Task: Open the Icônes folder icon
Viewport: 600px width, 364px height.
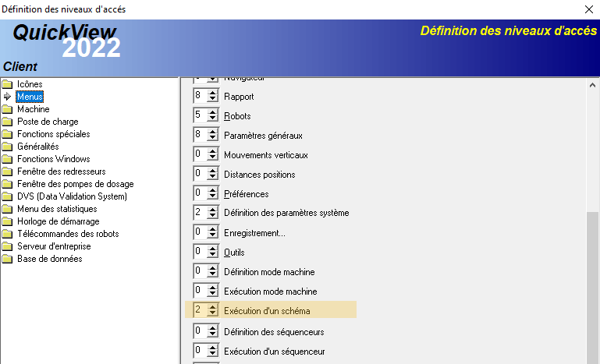Action: 7,84
